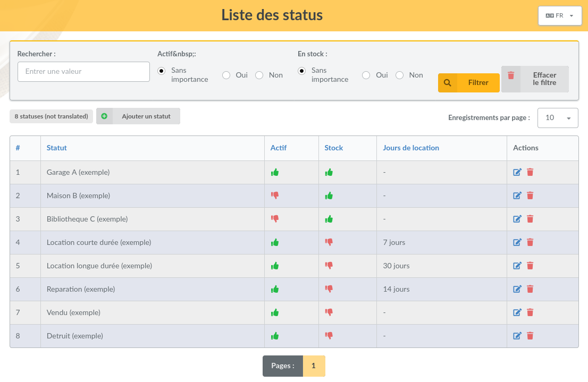Click the '8 statuses (not translated)' badge
588x382 pixels.
(x=52, y=116)
